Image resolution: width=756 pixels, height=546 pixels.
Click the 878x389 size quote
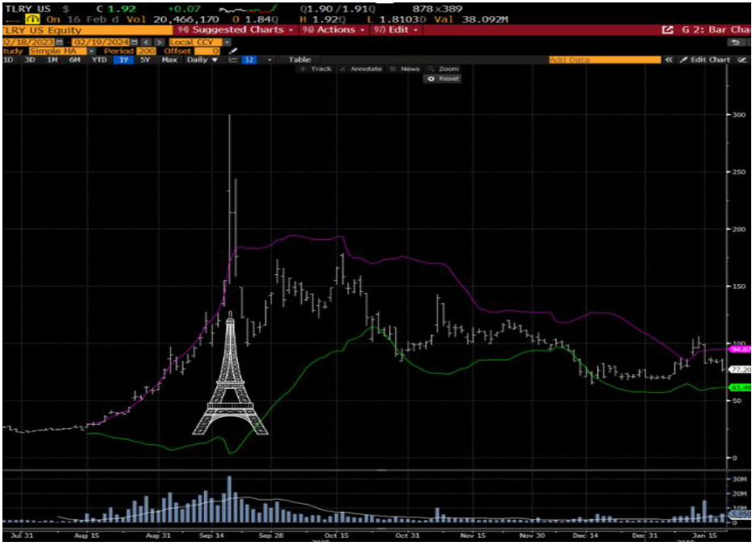437,9
